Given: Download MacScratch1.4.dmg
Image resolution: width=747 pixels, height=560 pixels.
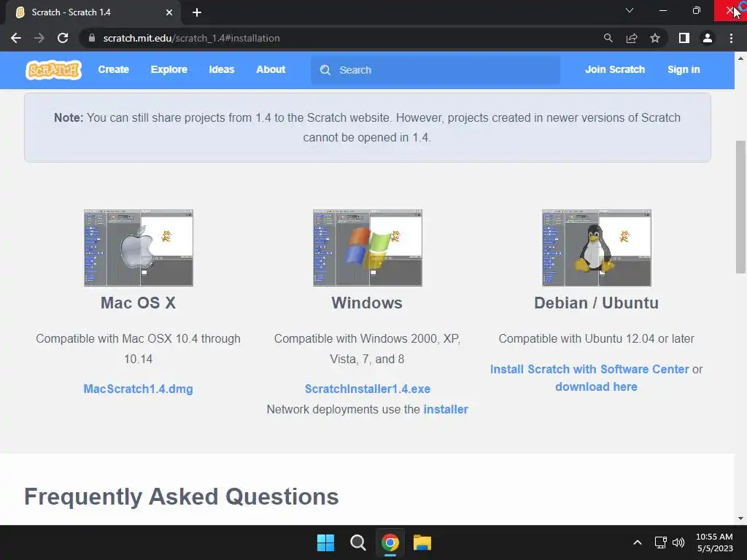Looking at the screenshot, I should click(138, 389).
